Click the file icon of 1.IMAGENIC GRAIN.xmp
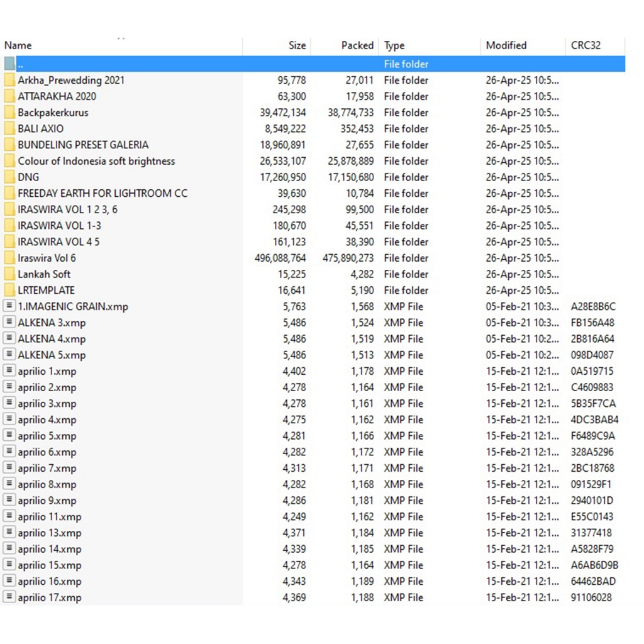The image size is (644, 644). click(x=9, y=306)
